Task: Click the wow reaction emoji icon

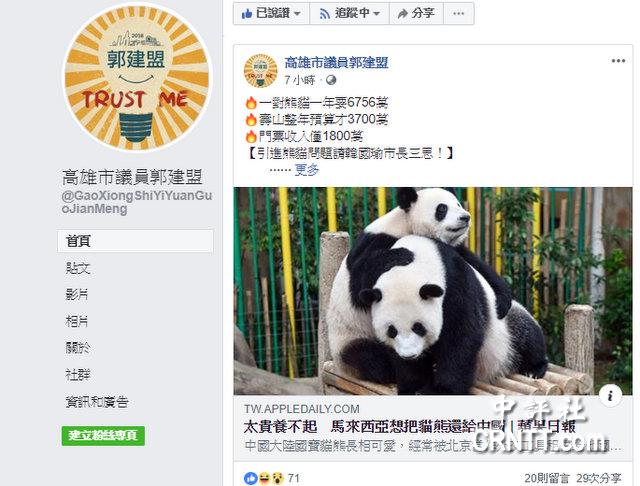Action: tap(278, 478)
